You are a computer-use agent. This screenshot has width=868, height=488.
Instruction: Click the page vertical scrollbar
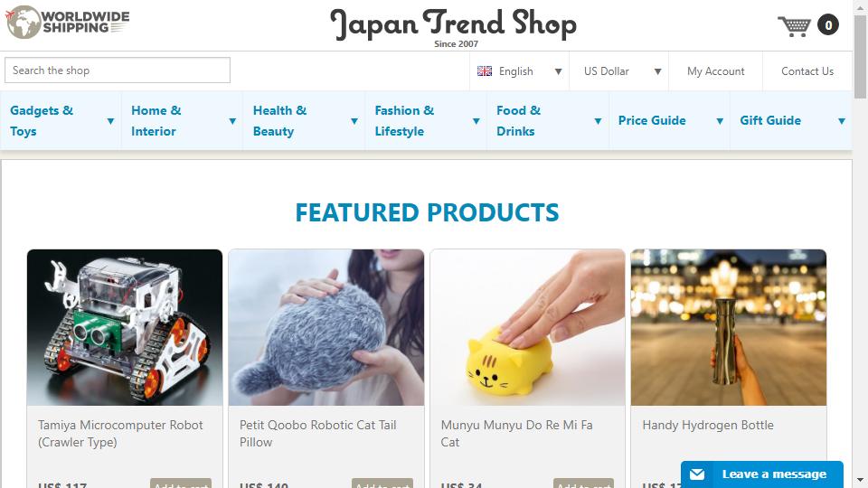click(x=860, y=244)
